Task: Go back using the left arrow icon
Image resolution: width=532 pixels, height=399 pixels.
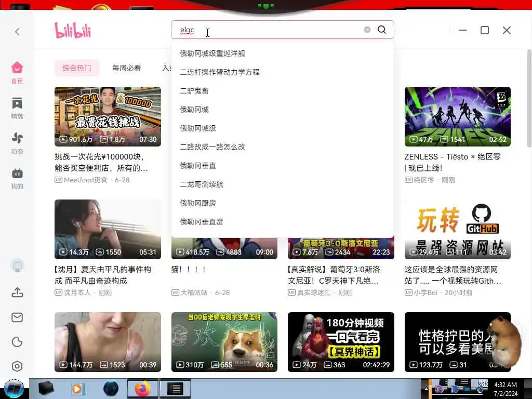Action: pyautogui.click(x=17, y=32)
